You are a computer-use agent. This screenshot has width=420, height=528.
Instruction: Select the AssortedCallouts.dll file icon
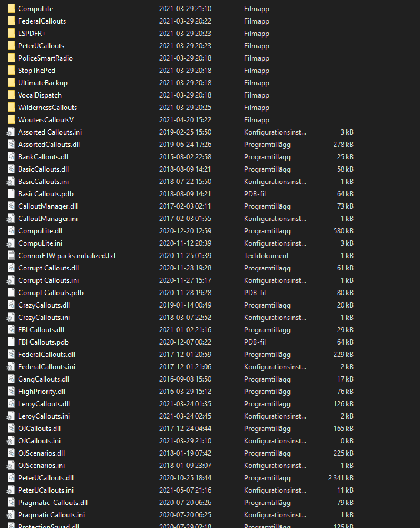point(11,145)
